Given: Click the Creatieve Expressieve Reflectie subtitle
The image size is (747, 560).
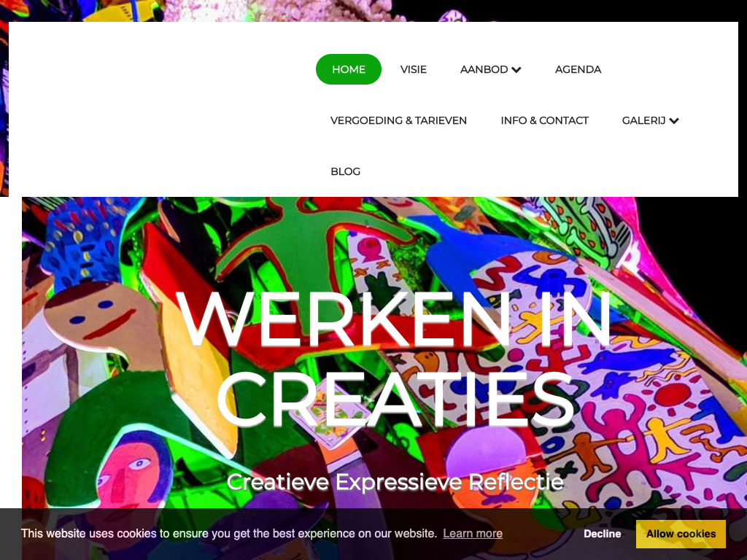Looking at the screenshot, I should click(395, 482).
